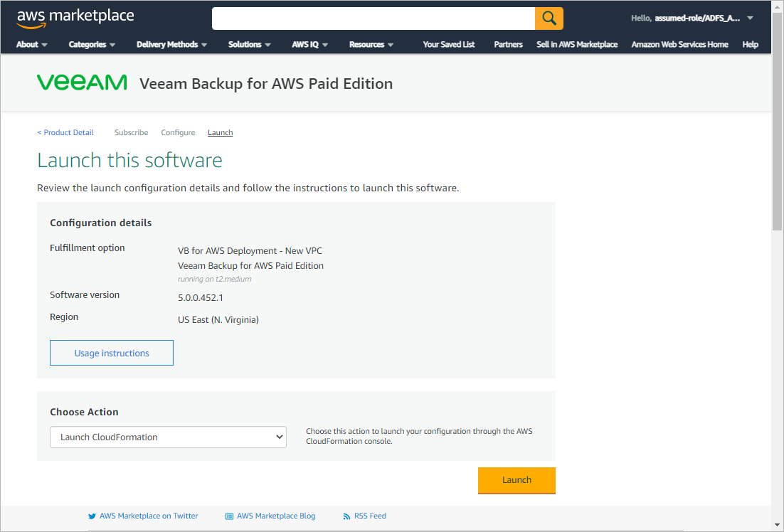
Task: Expand the Categories menu
Action: 92,45
